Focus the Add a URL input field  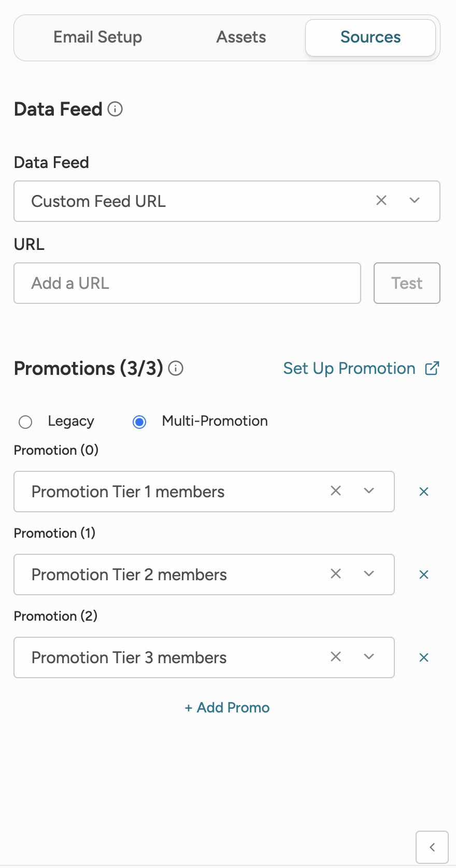[x=188, y=283]
